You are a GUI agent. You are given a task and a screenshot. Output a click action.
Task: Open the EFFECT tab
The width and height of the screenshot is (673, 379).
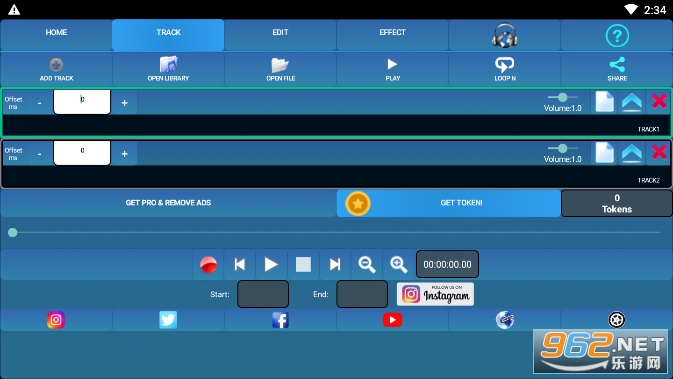click(392, 35)
